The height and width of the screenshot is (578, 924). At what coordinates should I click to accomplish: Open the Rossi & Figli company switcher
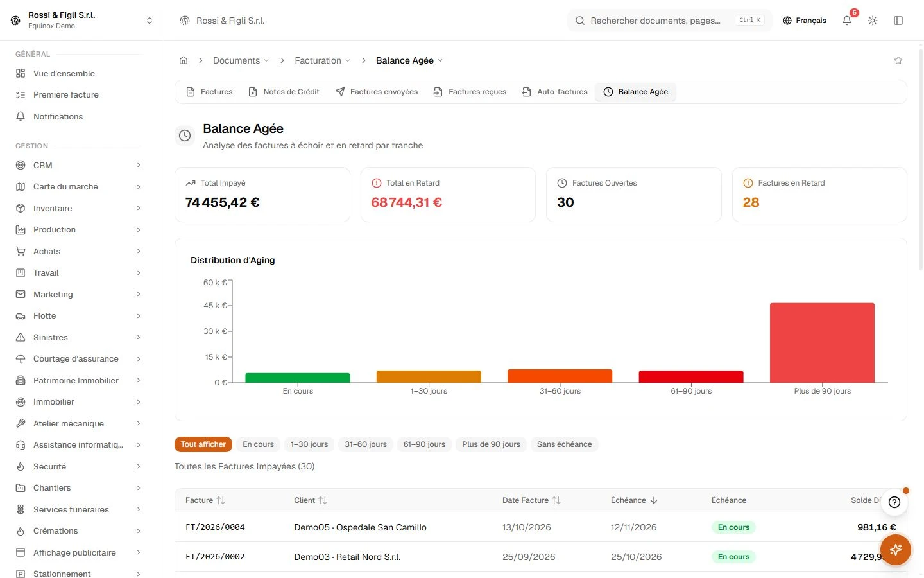81,21
